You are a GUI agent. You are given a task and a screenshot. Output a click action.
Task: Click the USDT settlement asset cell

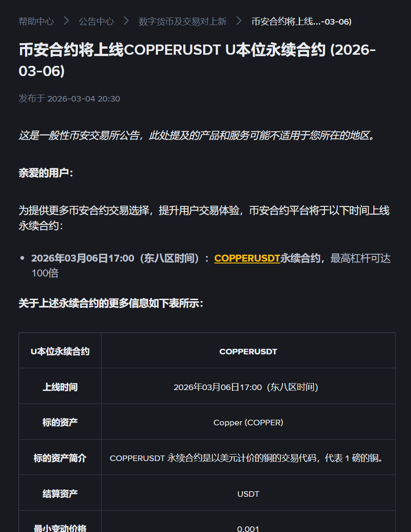click(x=248, y=494)
